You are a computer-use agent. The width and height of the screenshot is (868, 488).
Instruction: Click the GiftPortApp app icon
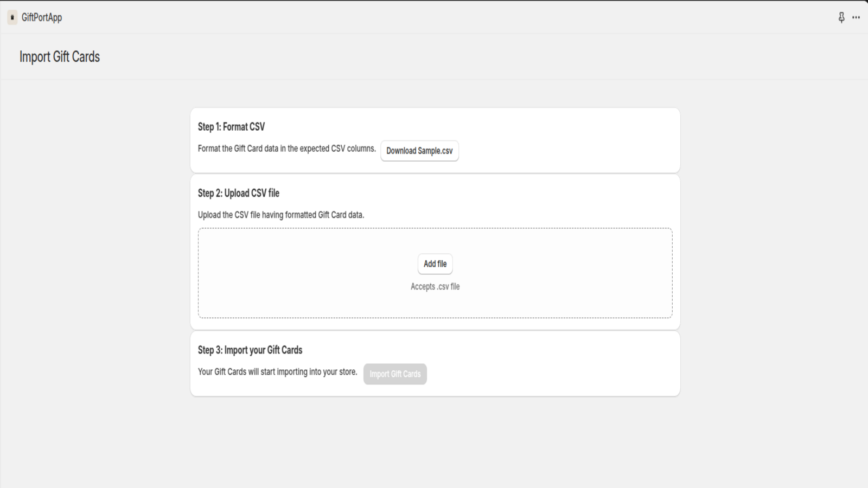(x=12, y=17)
